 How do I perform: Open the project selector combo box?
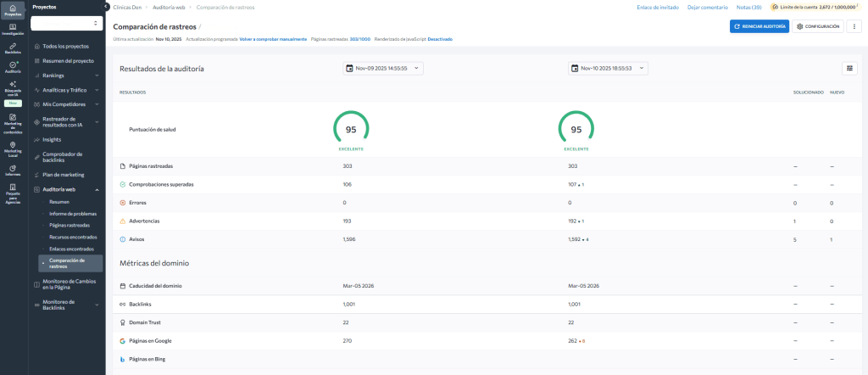66,24
